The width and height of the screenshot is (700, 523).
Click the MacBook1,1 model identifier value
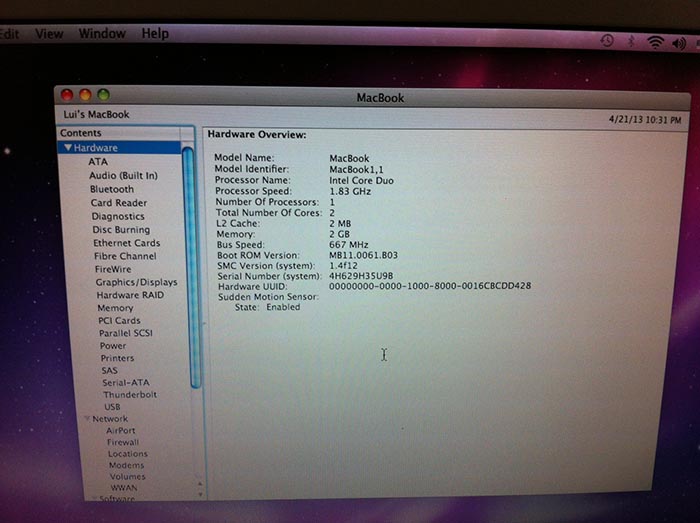click(356, 170)
